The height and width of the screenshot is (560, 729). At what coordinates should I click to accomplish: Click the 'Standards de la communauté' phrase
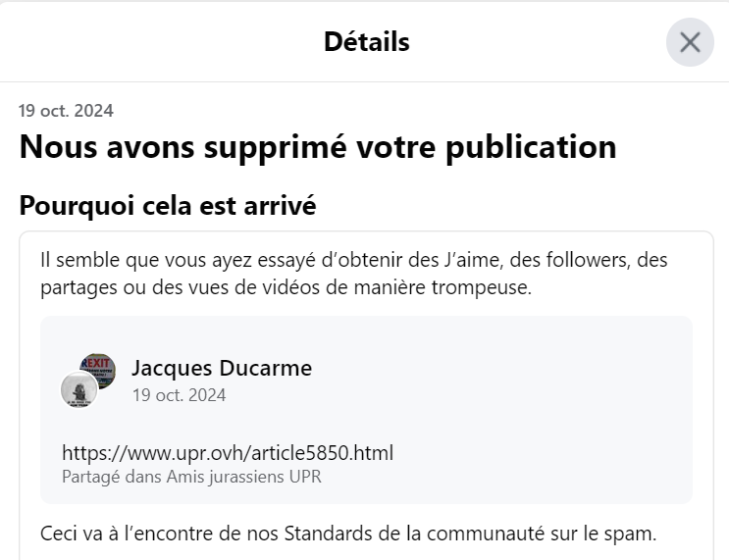coord(414,534)
